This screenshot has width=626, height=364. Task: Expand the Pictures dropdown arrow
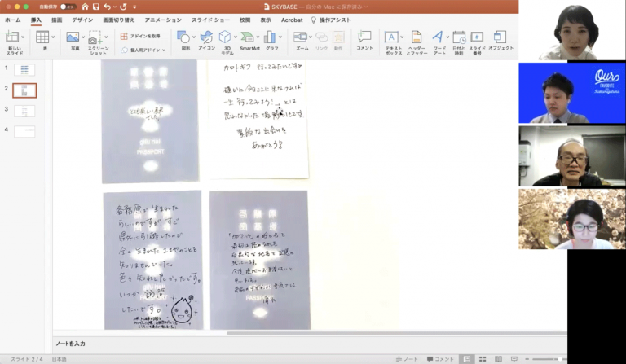[83, 37]
